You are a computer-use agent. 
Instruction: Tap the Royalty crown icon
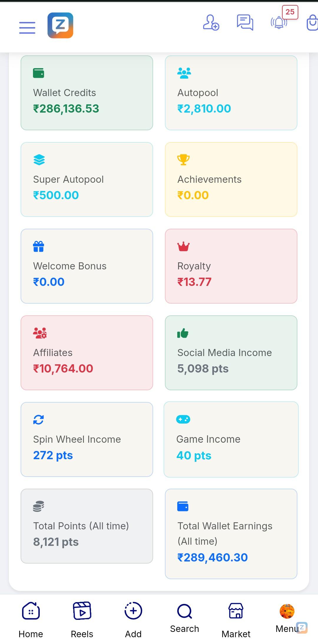[x=183, y=246]
